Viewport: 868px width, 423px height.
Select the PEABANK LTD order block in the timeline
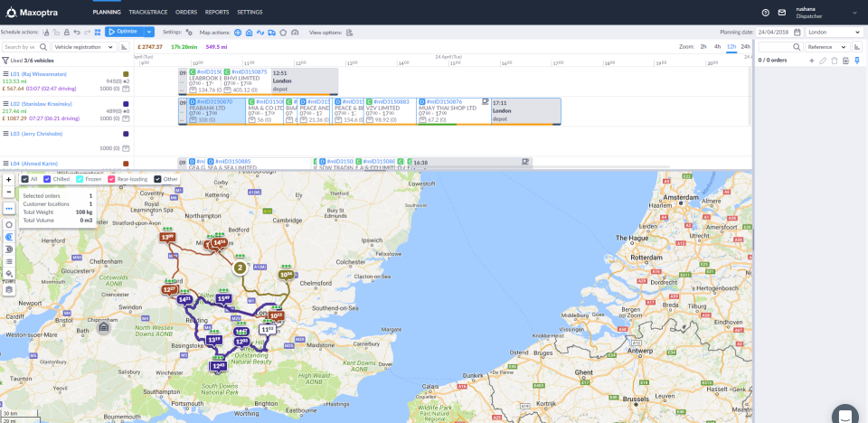click(217, 111)
